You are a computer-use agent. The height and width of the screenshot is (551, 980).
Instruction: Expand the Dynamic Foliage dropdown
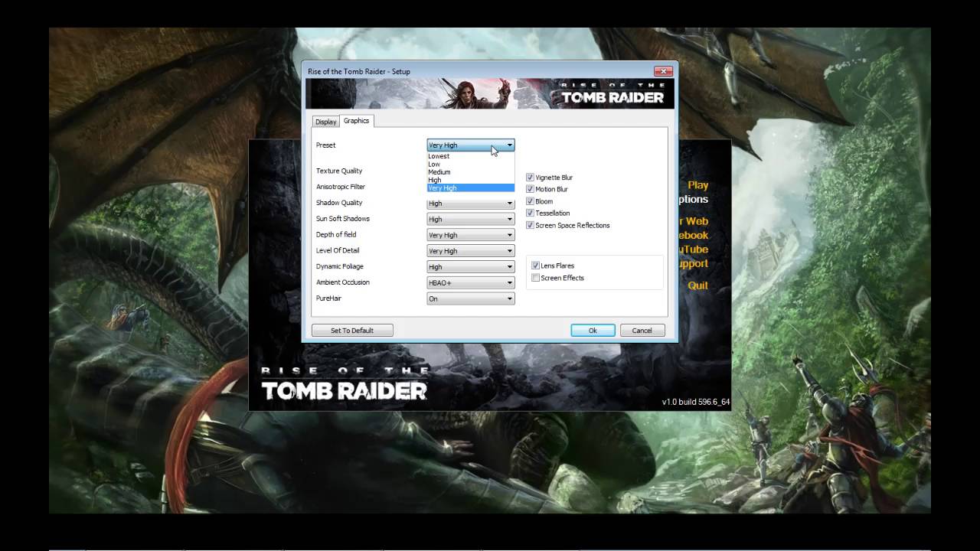tap(471, 267)
